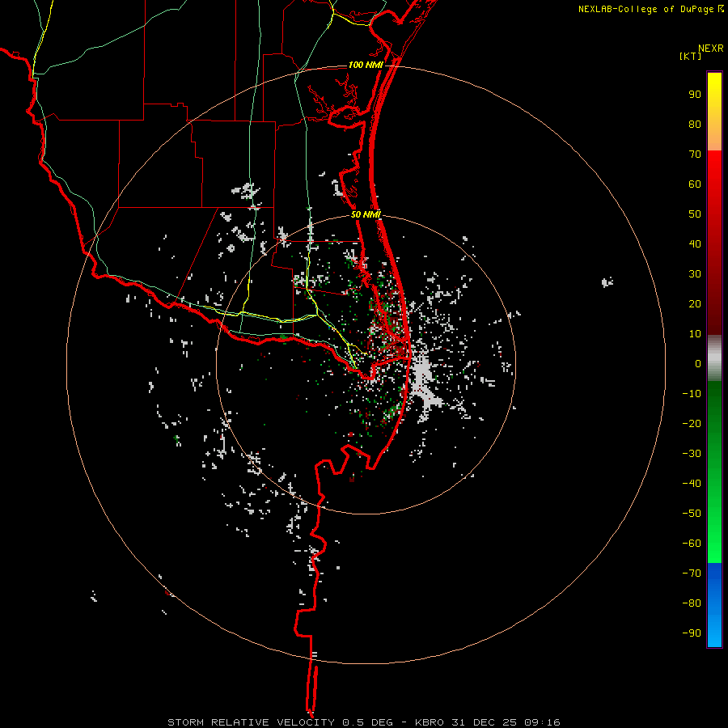728x728 pixels.
Task: Click the -90 value on velocity scale
Action: point(692,633)
